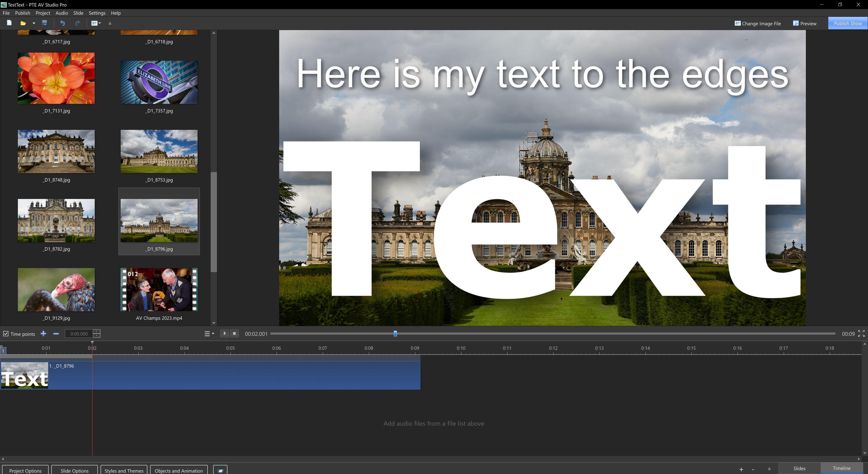Image resolution: width=868 pixels, height=474 pixels.
Task: Click the preview playback position slider handle
Action: [x=395, y=334]
